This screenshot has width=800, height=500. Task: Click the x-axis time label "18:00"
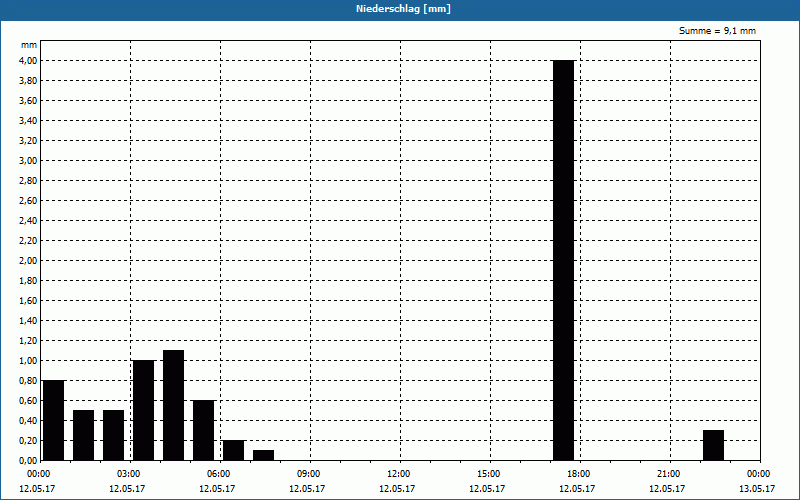point(579,474)
